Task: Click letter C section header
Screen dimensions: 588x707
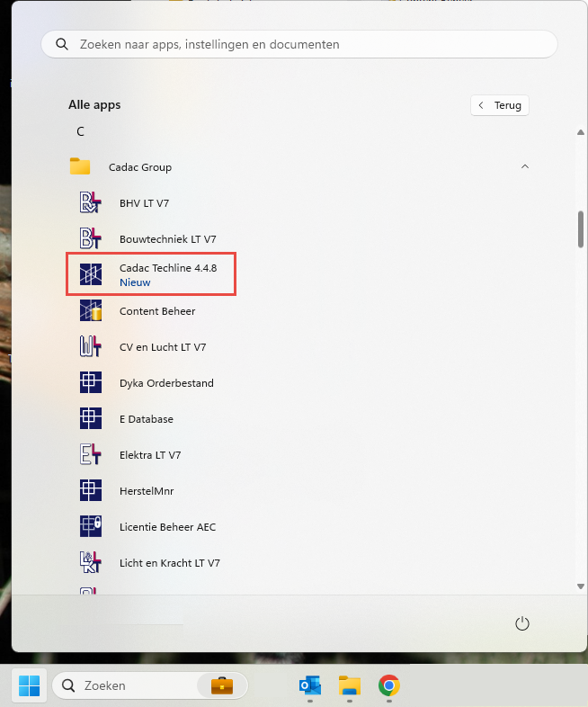Action: pos(80,131)
